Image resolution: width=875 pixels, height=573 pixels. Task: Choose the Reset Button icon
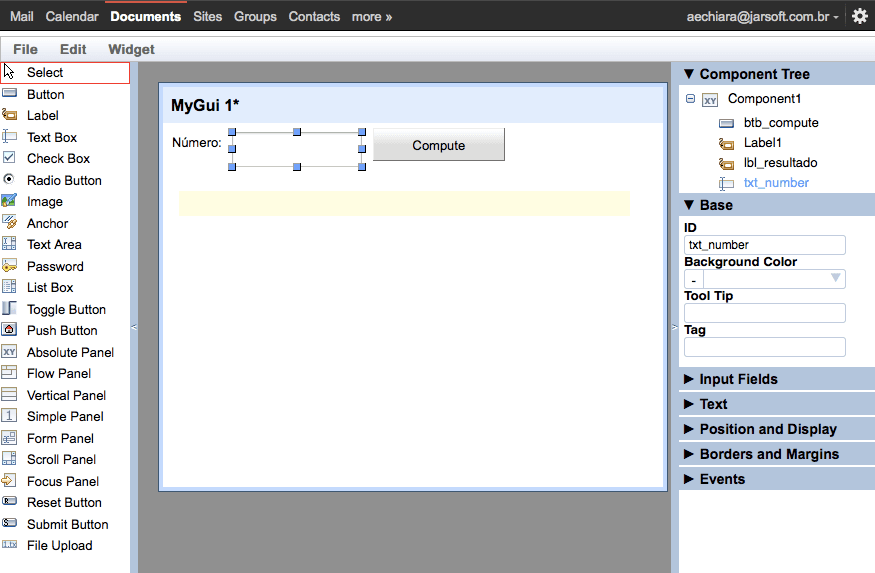click(9, 500)
